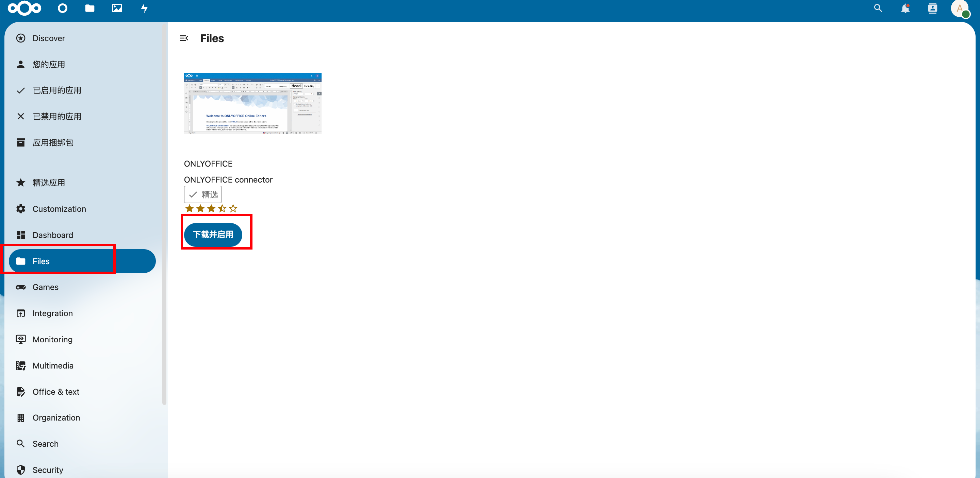This screenshot has width=980, height=478.
Task: Open the Dashboard circle icon in top bar
Action: pos(62,8)
